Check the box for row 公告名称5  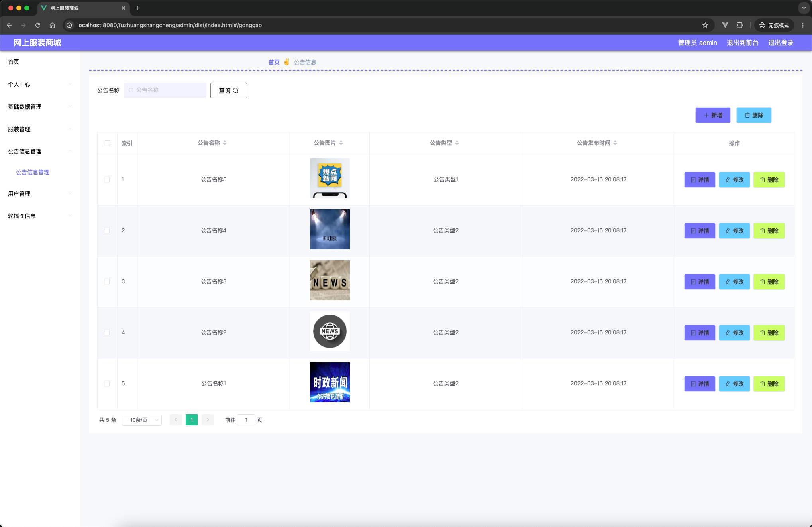(x=107, y=179)
